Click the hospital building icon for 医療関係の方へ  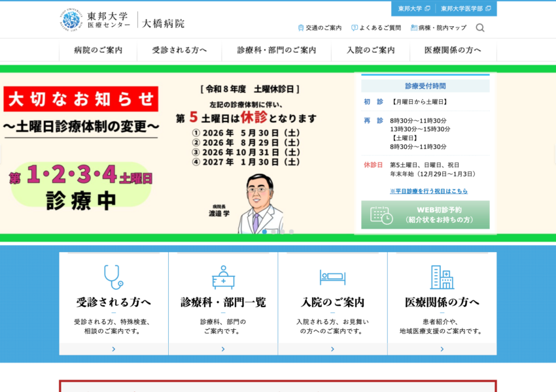click(442, 277)
